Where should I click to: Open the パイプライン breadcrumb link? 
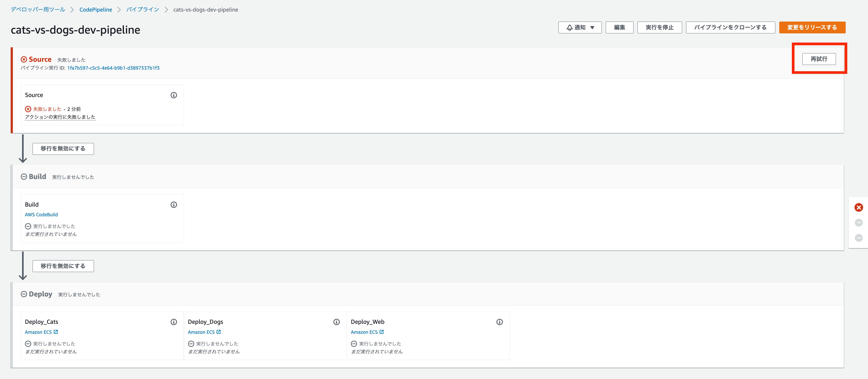(x=142, y=9)
